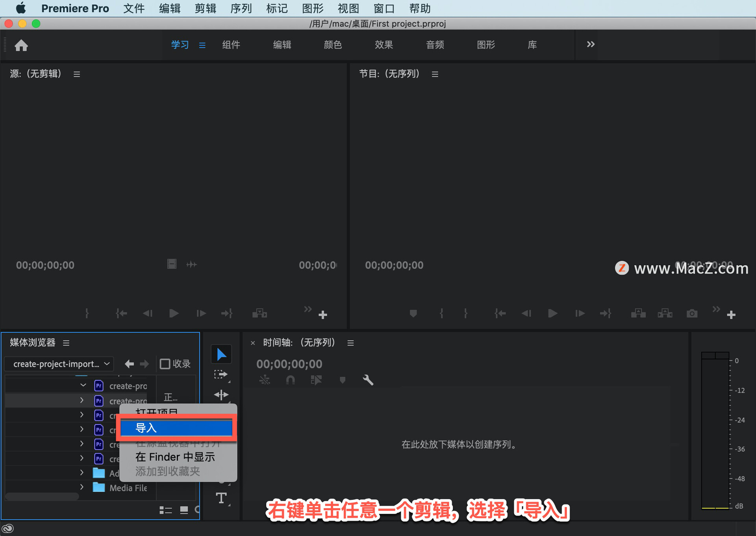Click the Home icon in workspace bar
The width and height of the screenshot is (756, 536).
click(x=21, y=45)
